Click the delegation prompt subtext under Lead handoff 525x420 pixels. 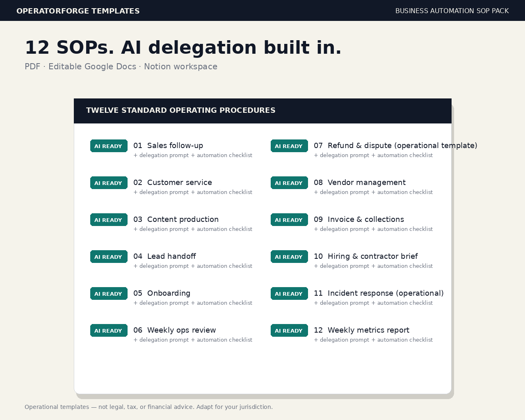[193, 266]
